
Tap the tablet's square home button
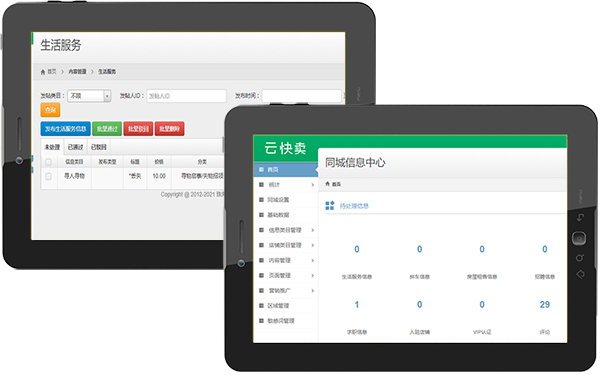click(579, 238)
